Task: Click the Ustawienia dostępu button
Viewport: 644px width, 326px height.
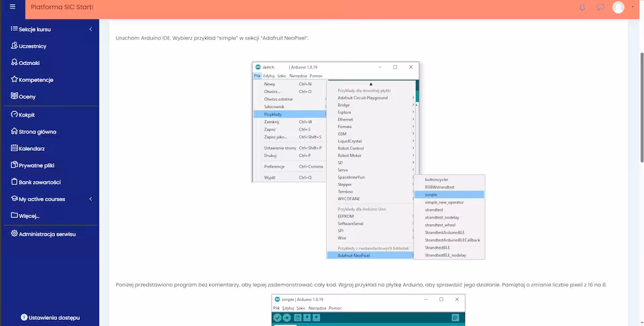Action: pyautogui.click(x=50, y=317)
